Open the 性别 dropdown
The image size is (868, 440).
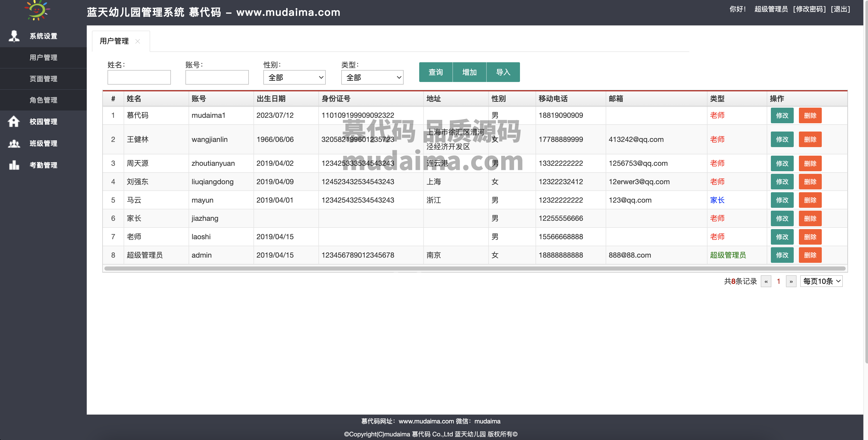pos(294,77)
